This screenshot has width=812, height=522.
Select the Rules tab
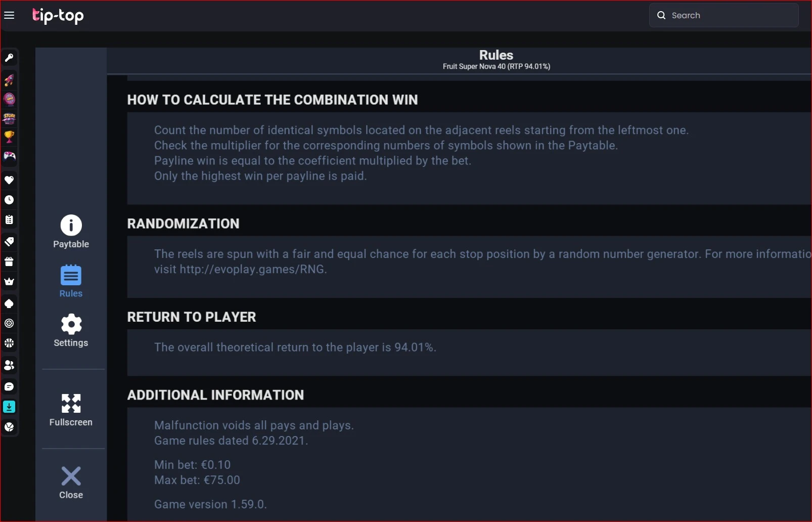(71, 281)
